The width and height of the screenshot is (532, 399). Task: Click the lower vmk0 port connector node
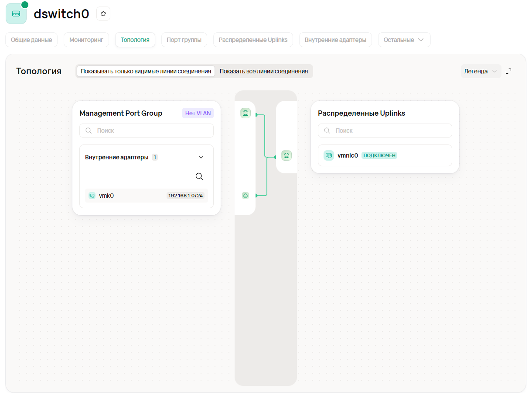pyautogui.click(x=246, y=196)
